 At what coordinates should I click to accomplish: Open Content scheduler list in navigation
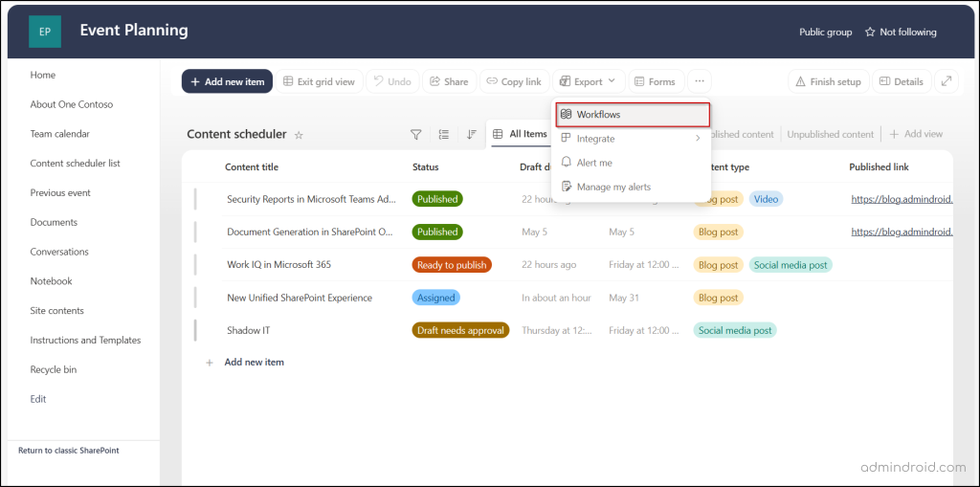pos(75,164)
